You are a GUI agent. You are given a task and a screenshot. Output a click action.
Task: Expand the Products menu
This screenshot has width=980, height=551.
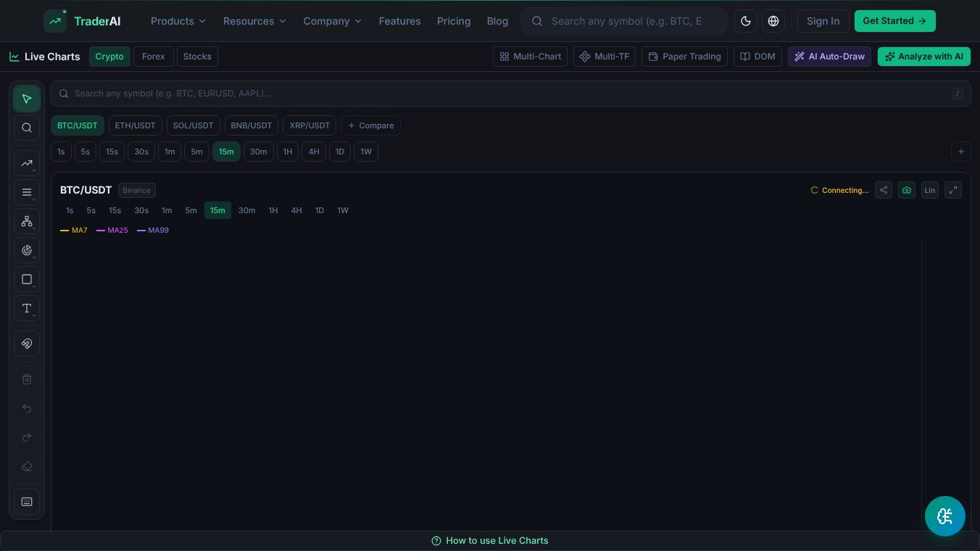(178, 21)
